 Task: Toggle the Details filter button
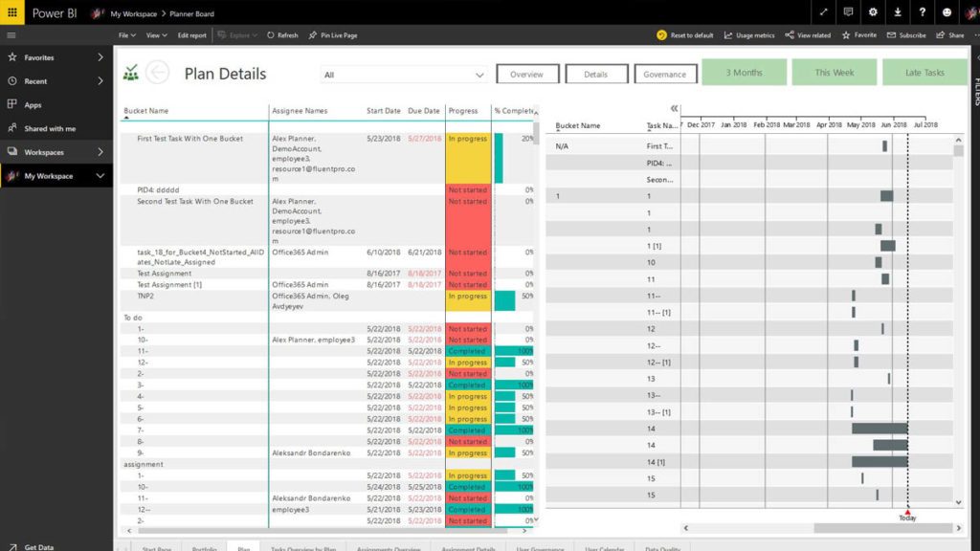[x=597, y=73]
